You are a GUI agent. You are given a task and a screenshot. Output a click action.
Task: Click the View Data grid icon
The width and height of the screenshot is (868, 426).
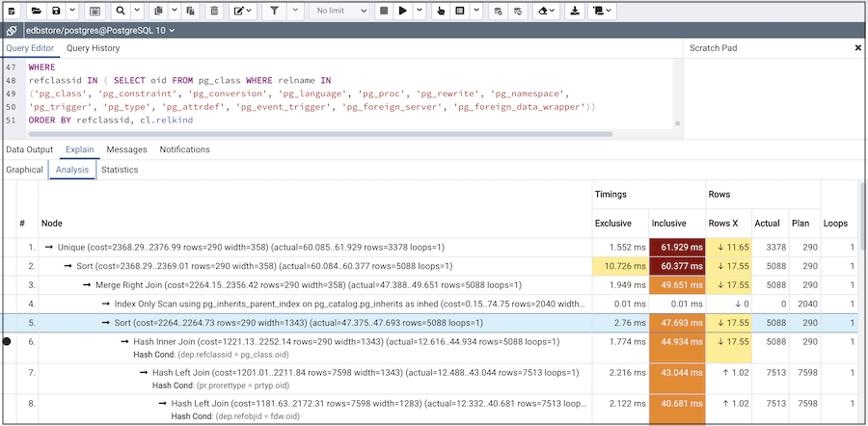pos(95,11)
